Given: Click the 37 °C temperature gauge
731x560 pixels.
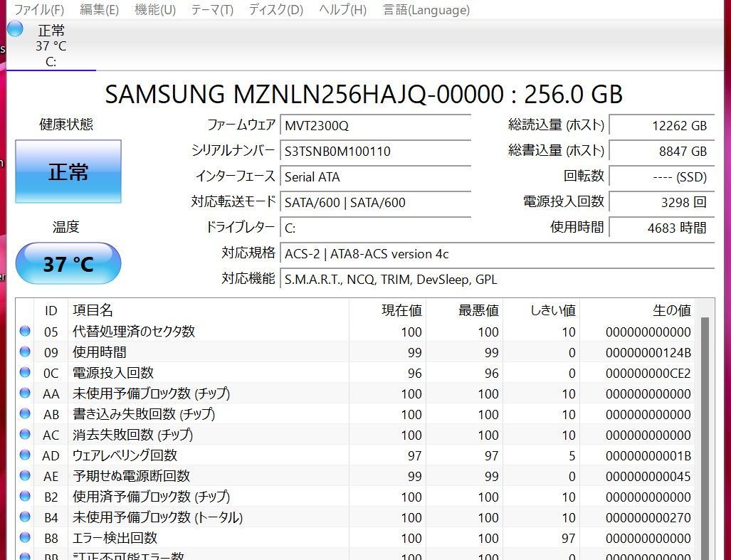Looking at the screenshot, I should 68,263.
